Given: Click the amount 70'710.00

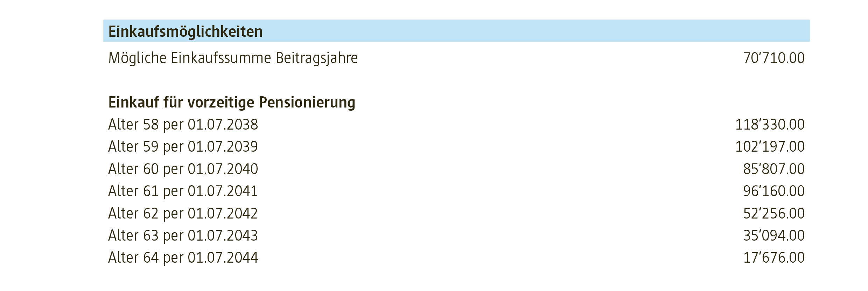Looking at the screenshot, I should [x=774, y=58].
